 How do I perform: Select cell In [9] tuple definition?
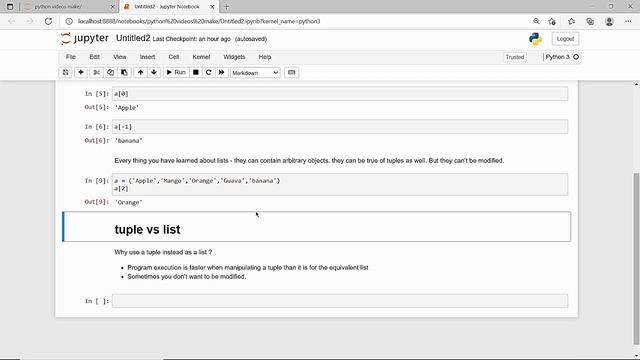[340, 184]
